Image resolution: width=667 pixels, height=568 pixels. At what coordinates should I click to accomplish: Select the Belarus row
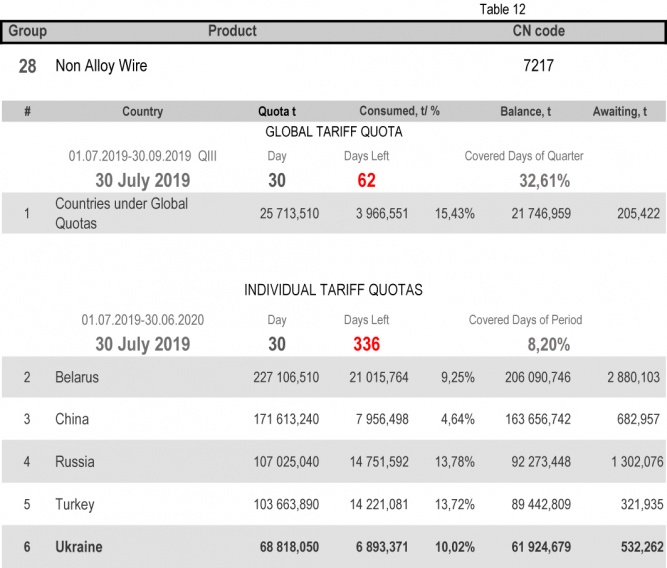77,378
